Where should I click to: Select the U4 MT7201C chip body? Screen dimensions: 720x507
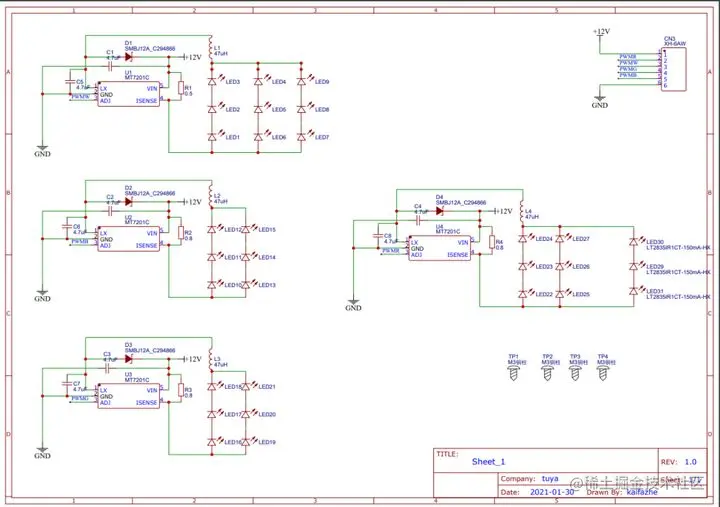click(440, 248)
